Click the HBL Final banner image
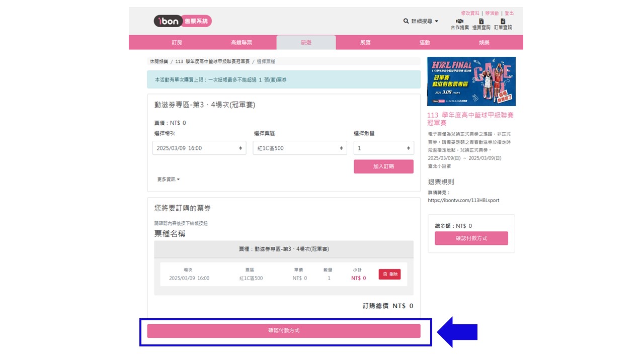 (471, 81)
